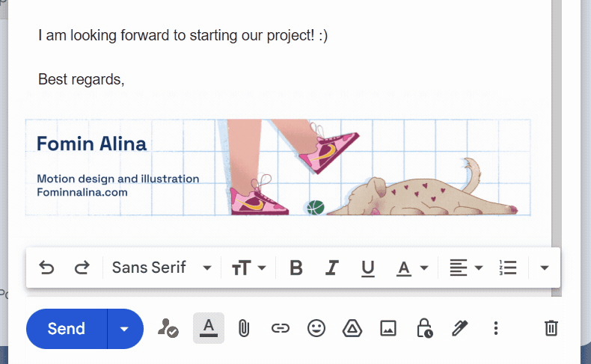Screen dimensions: 591x364
Task: Open the emoji picker
Action: (316, 328)
